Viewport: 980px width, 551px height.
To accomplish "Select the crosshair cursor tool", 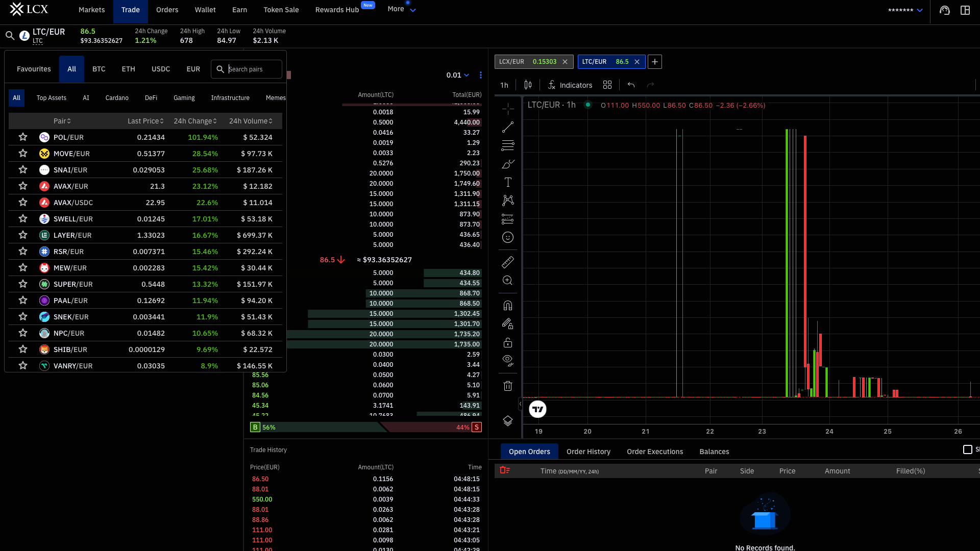I will [508, 109].
